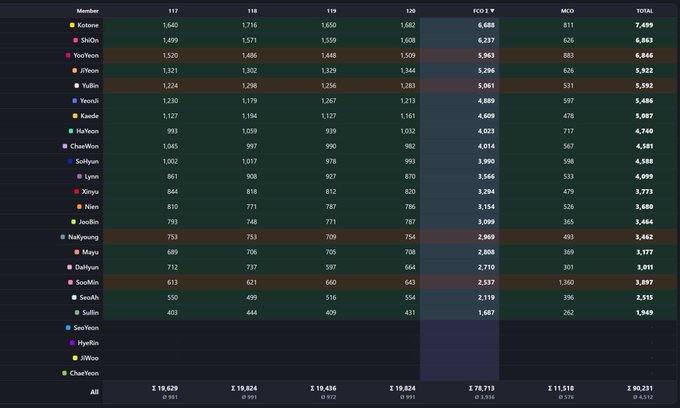This screenshot has width=680, height=408.
Task: Select the ChaeYeon member name
Action: pyautogui.click(x=84, y=373)
